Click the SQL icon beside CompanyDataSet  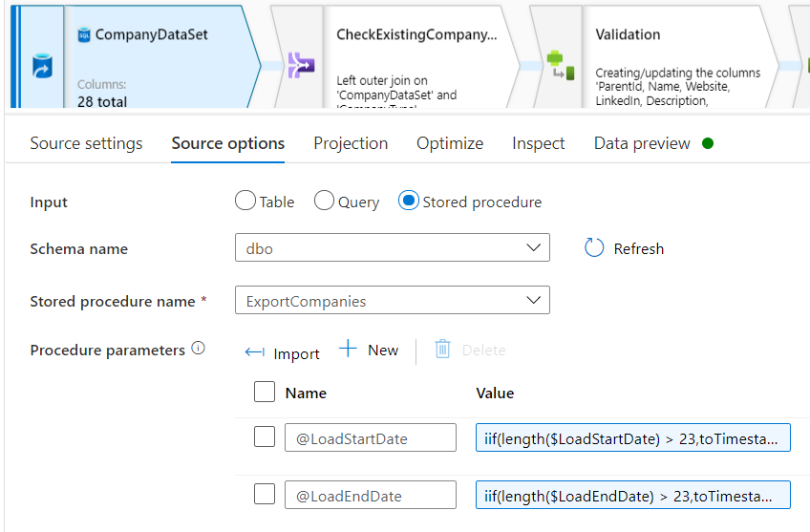tap(84, 34)
